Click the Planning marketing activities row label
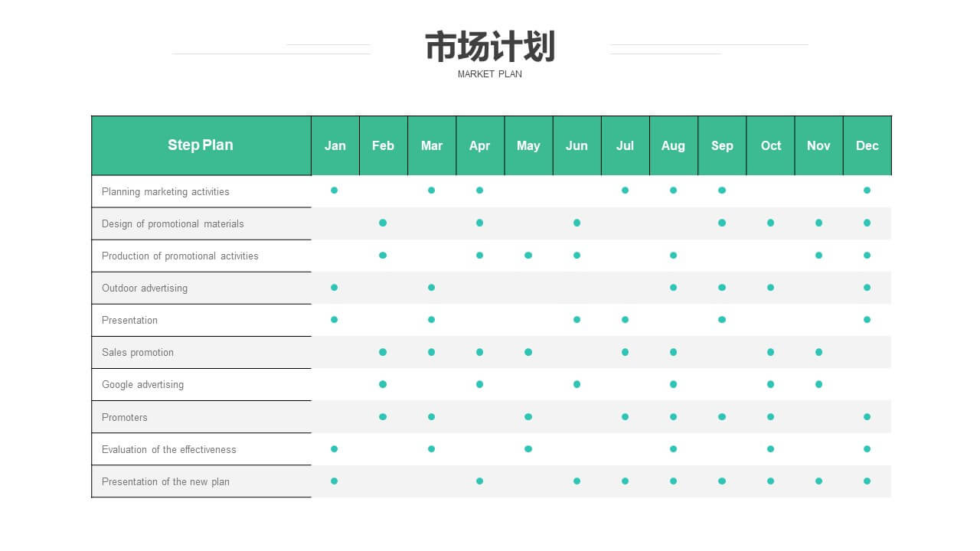980x551 pixels. coord(165,191)
